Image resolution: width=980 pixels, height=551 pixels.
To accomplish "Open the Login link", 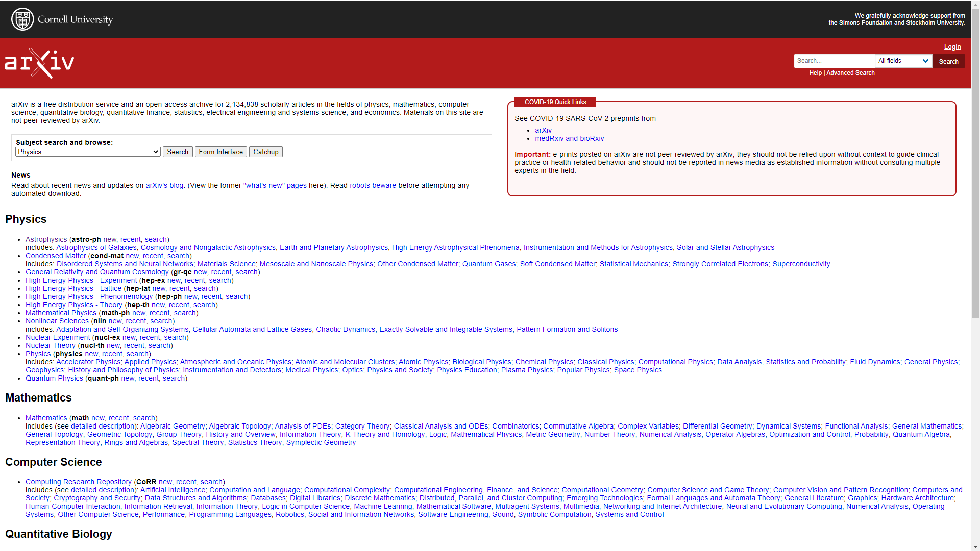I will coord(952,47).
